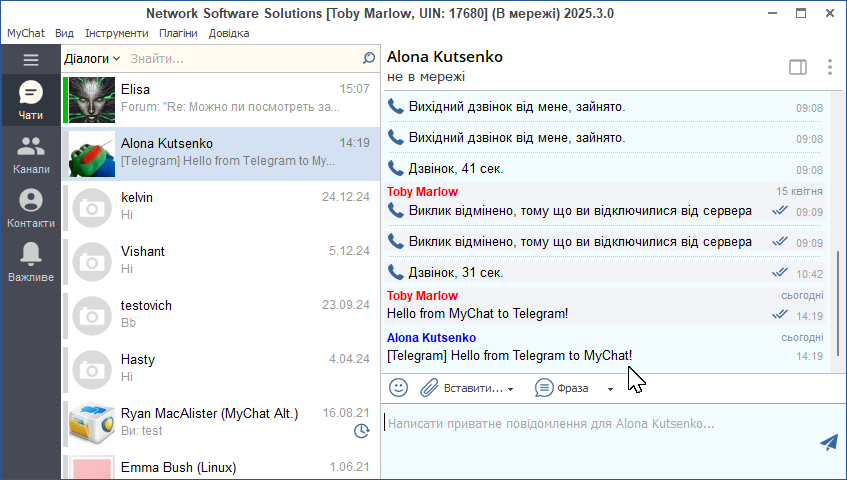Open the three-dot chat options menu
Screen dimensions: 847x480
(830, 67)
